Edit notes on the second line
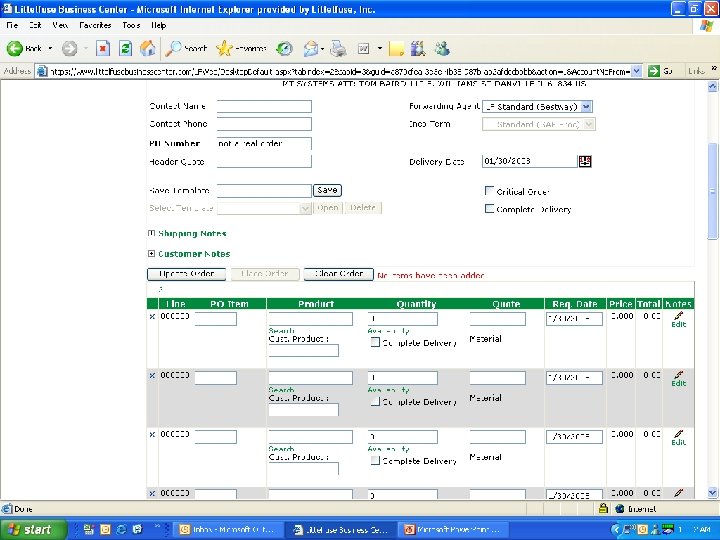Screen dimensions: 720x540 (679, 379)
